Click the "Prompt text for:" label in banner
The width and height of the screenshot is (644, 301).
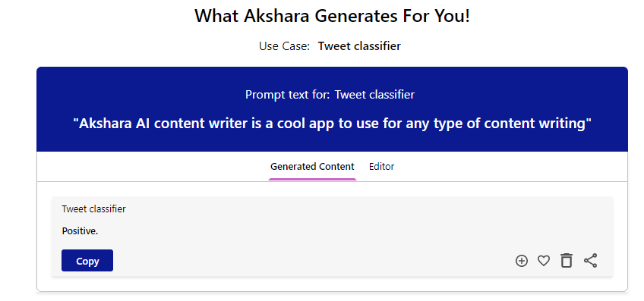pyautogui.click(x=288, y=95)
